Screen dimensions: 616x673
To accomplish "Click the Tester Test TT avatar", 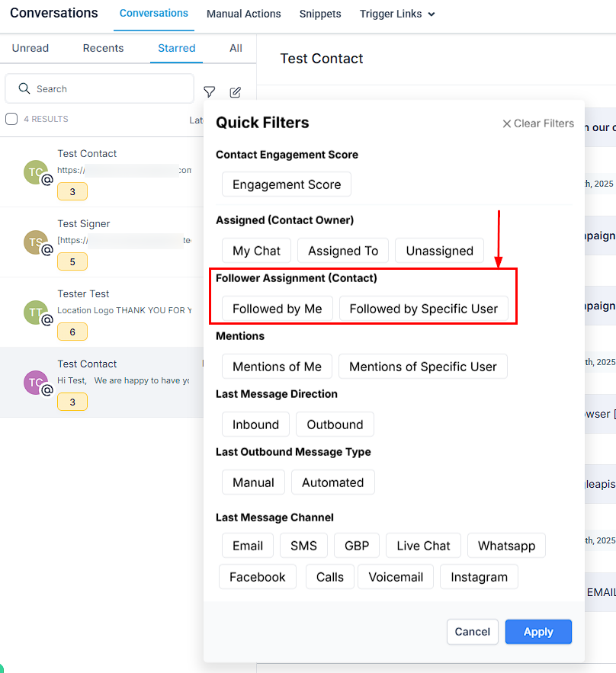I will tap(36, 312).
